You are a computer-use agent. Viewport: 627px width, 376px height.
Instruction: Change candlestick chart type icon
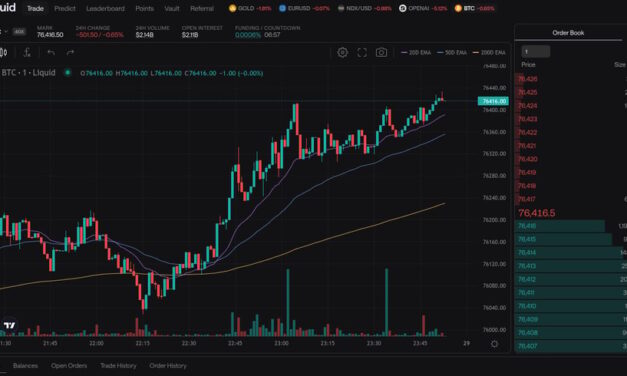(x=4, y=52)
